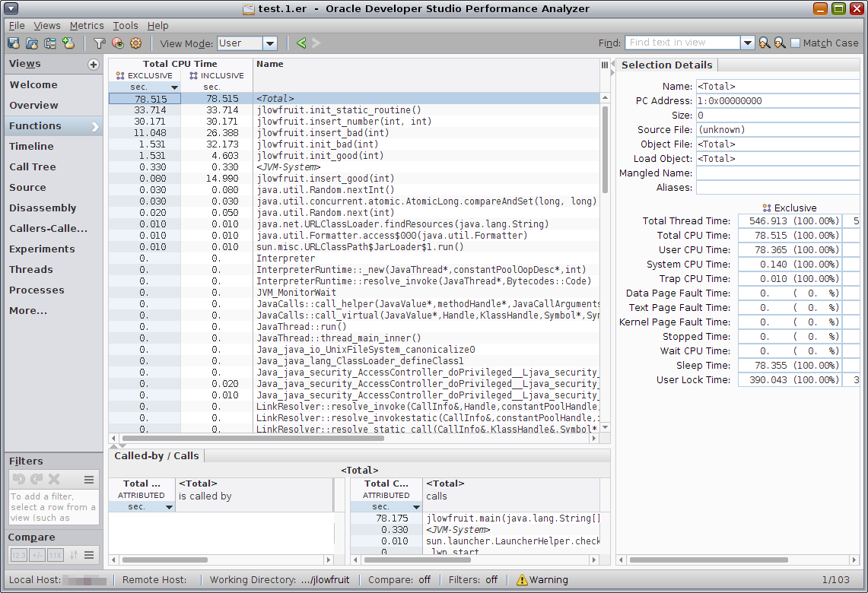Screen dimensions: 868x593
Task: Open the Metrics menu
Action: click(x=87, y=25)
